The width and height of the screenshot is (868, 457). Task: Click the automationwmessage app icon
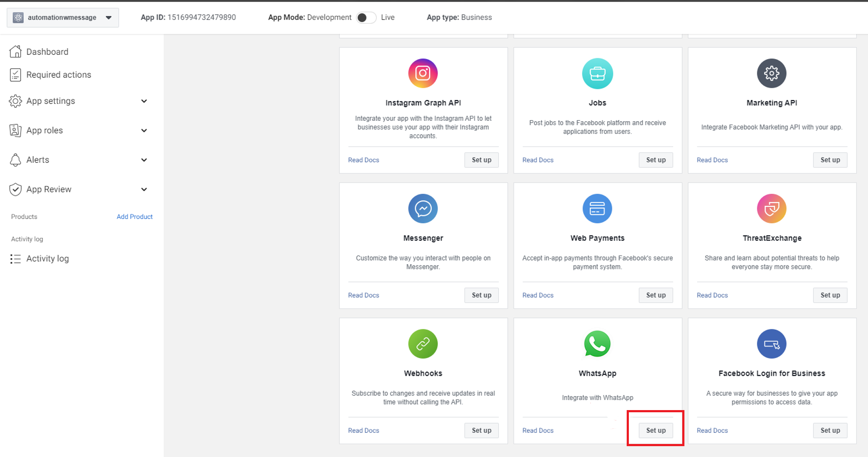[x=18, y=17]
